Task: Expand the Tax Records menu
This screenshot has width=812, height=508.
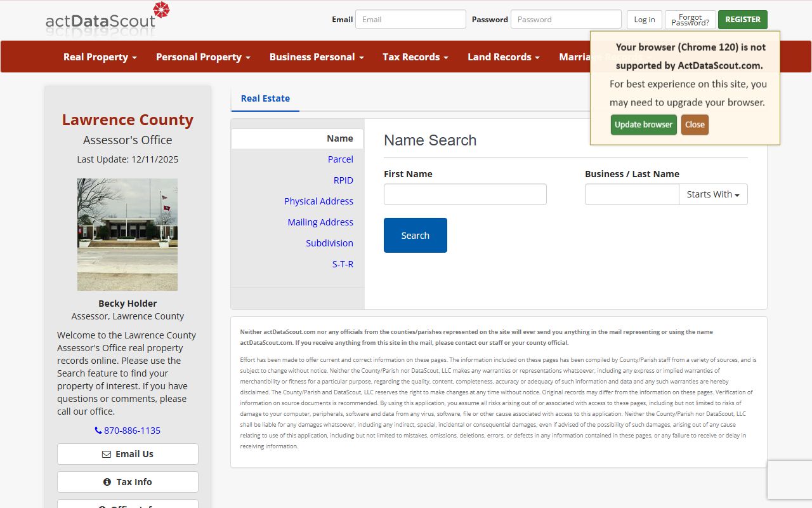Action: pos(416,57)
